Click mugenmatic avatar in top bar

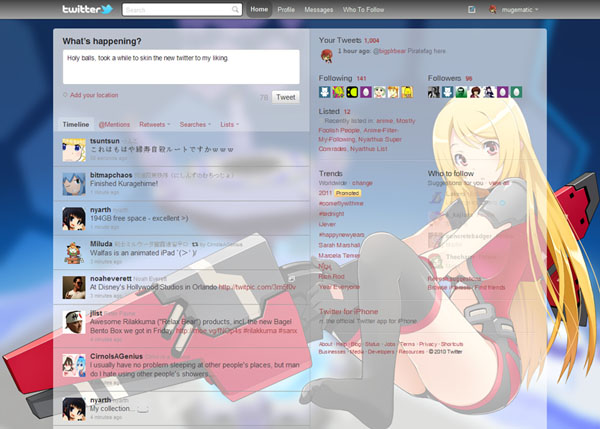point(493,10)
